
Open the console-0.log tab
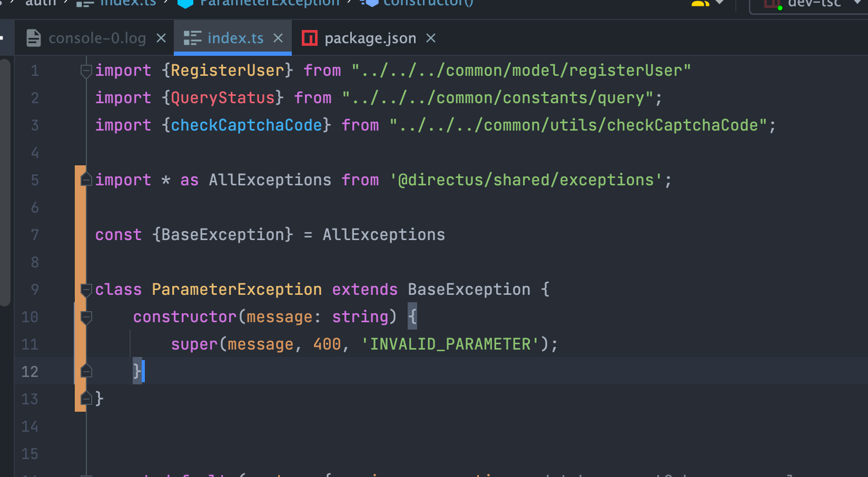(97, 38)
